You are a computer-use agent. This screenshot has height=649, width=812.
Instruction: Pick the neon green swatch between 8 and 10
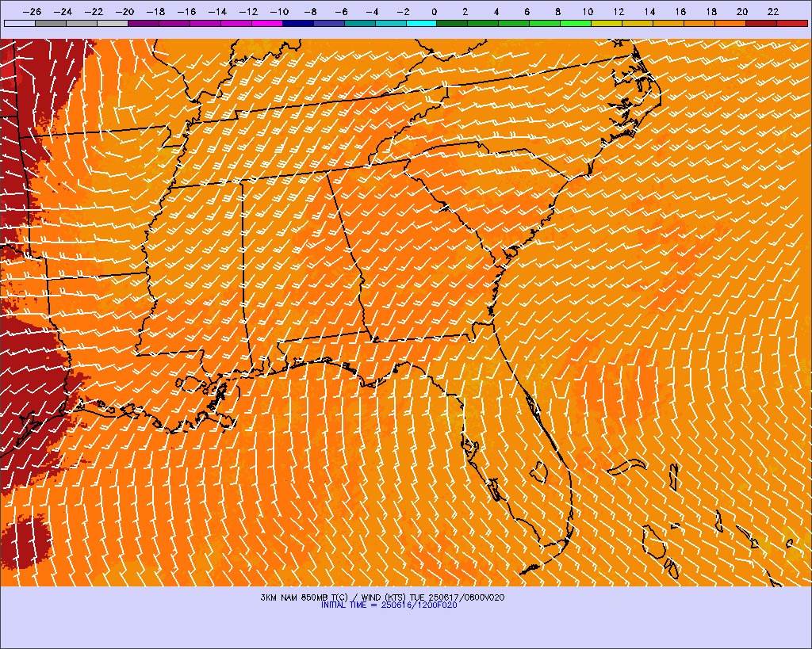tap(576, 23)
